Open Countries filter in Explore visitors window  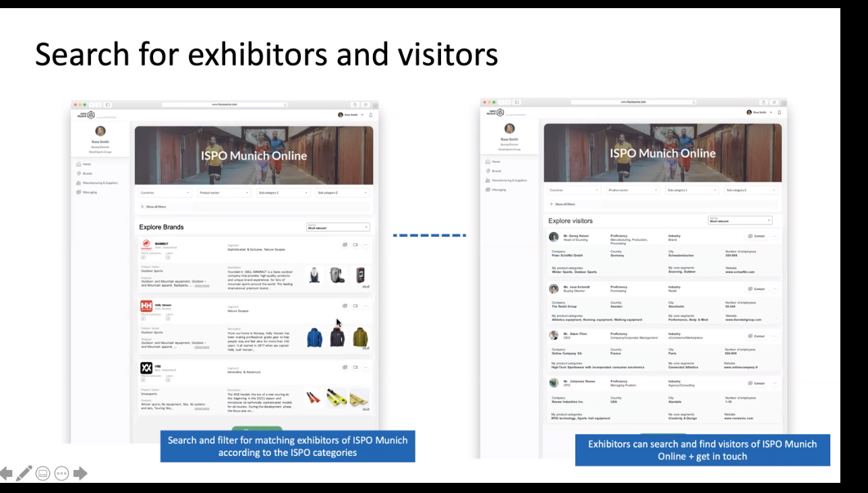[574, 190]
